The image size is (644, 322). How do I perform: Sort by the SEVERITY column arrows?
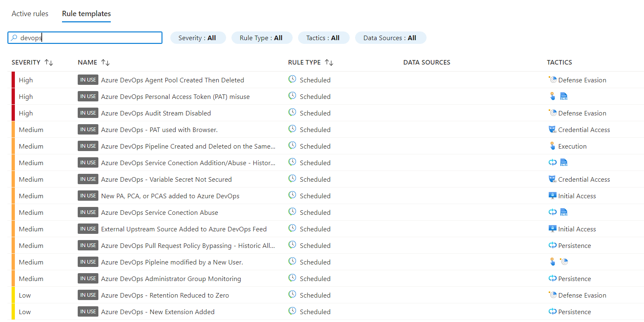(x=49, y=62)
